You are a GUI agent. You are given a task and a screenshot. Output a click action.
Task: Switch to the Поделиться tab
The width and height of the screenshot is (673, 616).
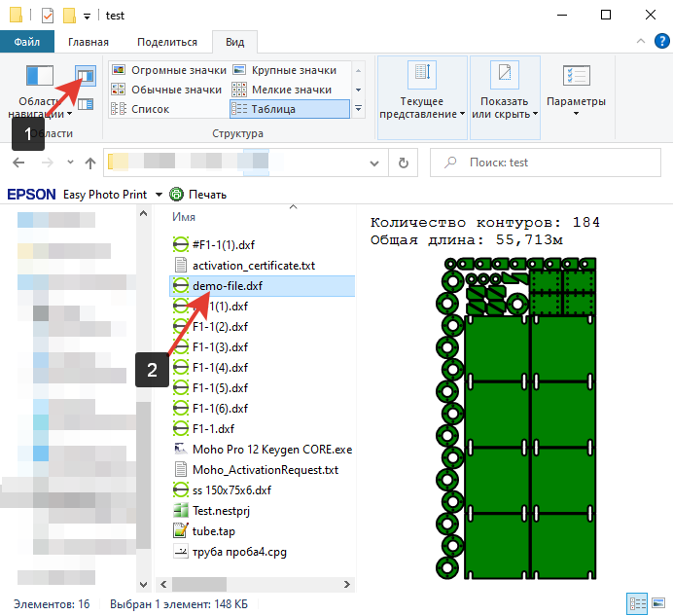pos(167,42)
